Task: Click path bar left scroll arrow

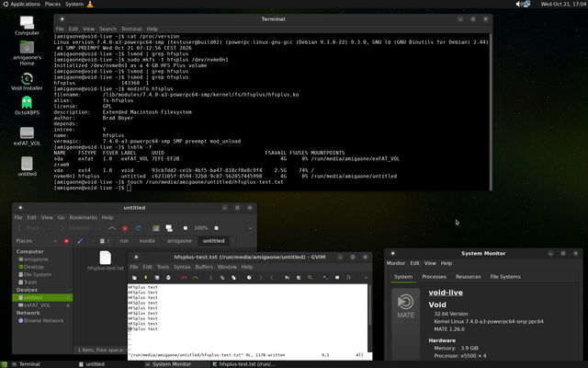Action: [x=93, y=241]
